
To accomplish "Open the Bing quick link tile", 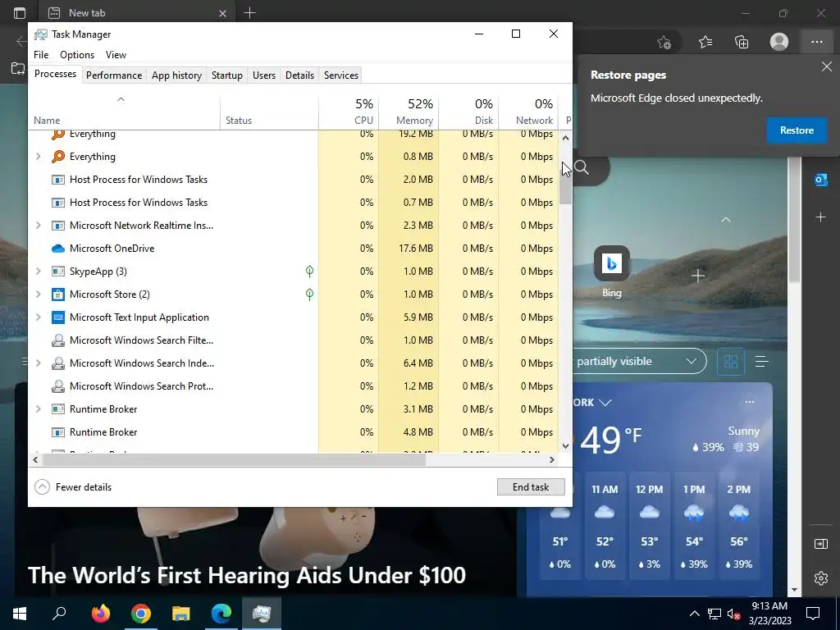I will pos(611,272).
